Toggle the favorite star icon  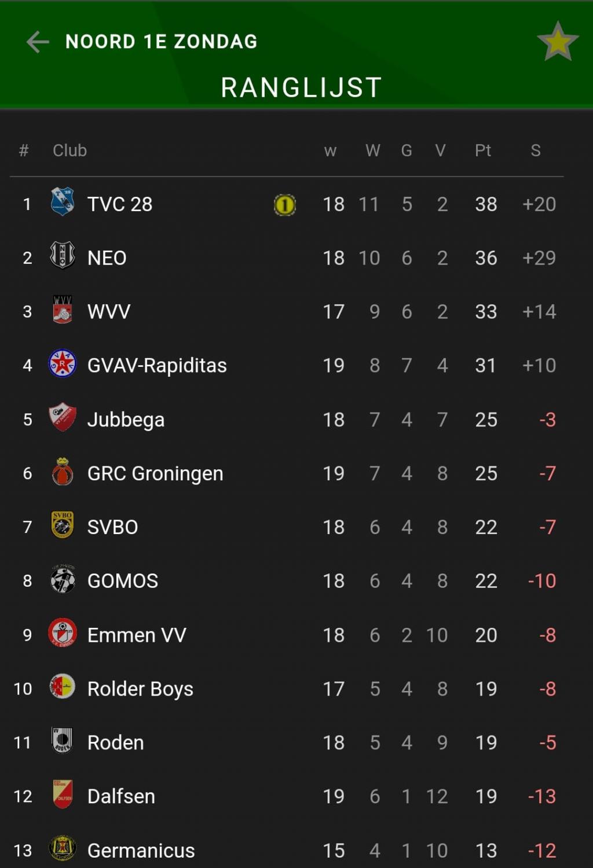tap(558, 42)
